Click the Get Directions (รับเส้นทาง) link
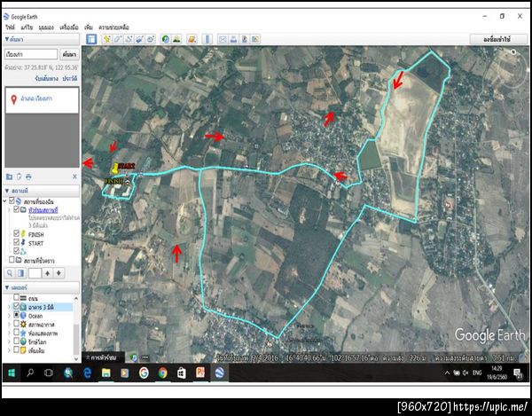Image resolution: width=532 pixels, height=416 pixels. (46, 79)
